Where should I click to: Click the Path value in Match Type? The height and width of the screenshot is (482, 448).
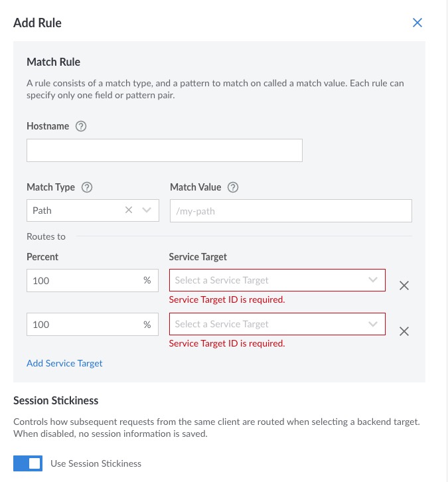(x=42, y=210)
